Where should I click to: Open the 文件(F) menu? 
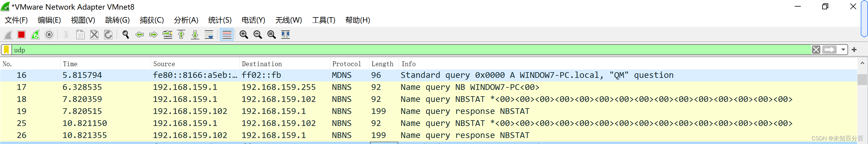tap(16, 20)
